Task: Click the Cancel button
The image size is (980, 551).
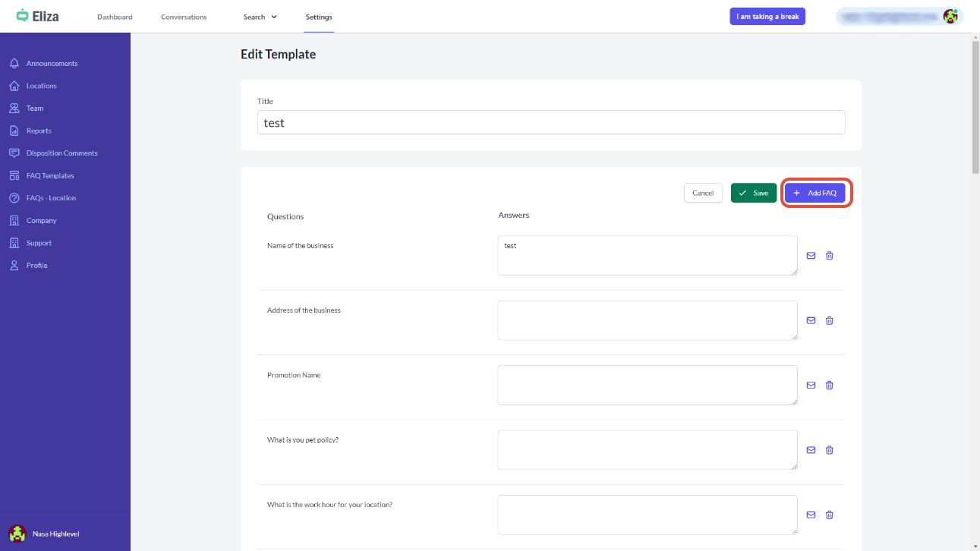Action: click(703, 193)
